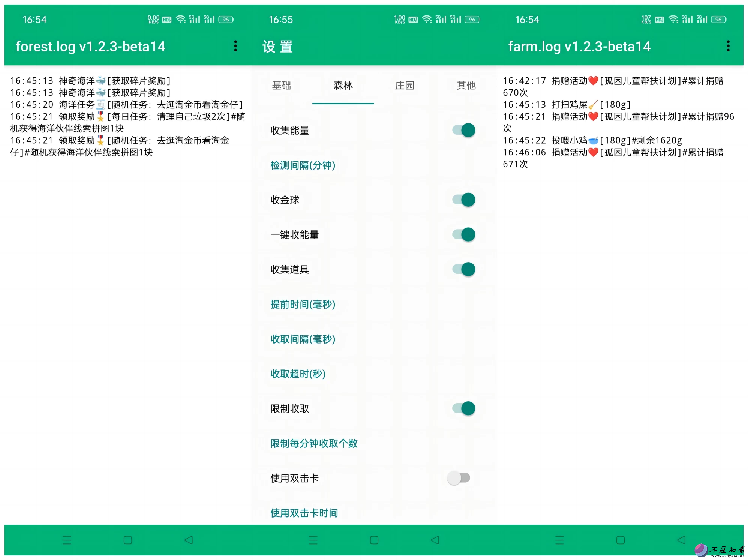Tap Wi-Fi status icon in settings screen
The width and height of the screenshot is (748, 560).
pos(427,19)
